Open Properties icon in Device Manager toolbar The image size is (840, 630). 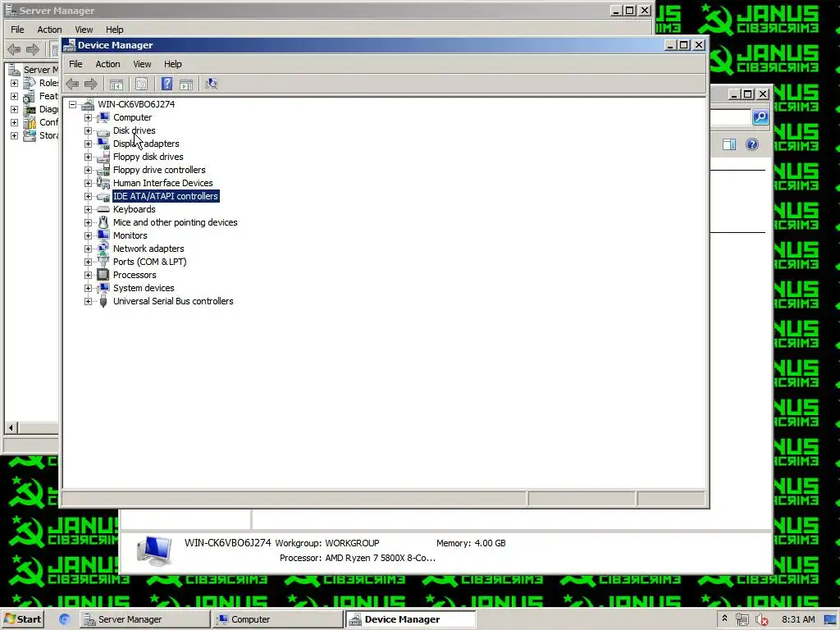pyautogui.click(x=141, y=84)
